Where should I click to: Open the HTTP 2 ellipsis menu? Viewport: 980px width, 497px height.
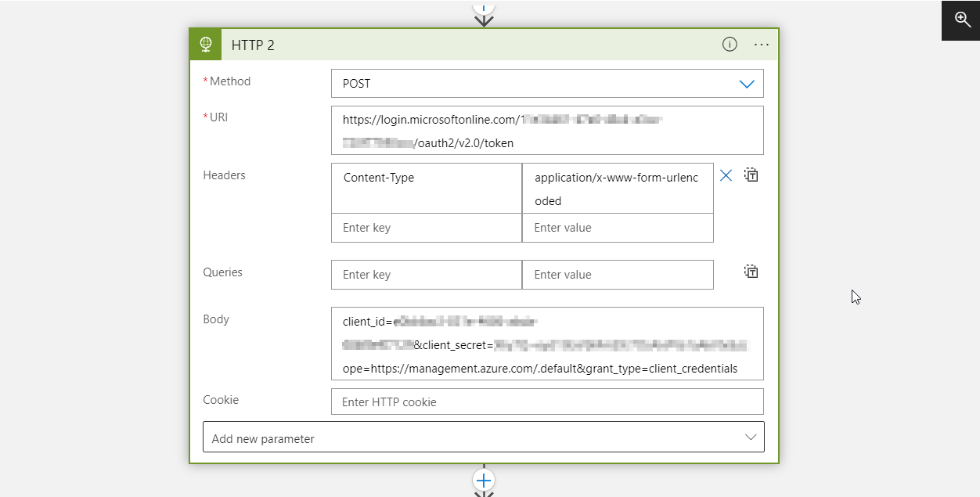pyautogui.click(x=762, y=45)
